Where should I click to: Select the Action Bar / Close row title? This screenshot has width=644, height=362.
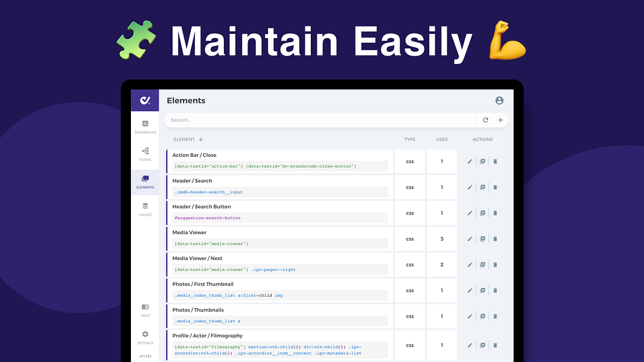click(x=194, y=155)
